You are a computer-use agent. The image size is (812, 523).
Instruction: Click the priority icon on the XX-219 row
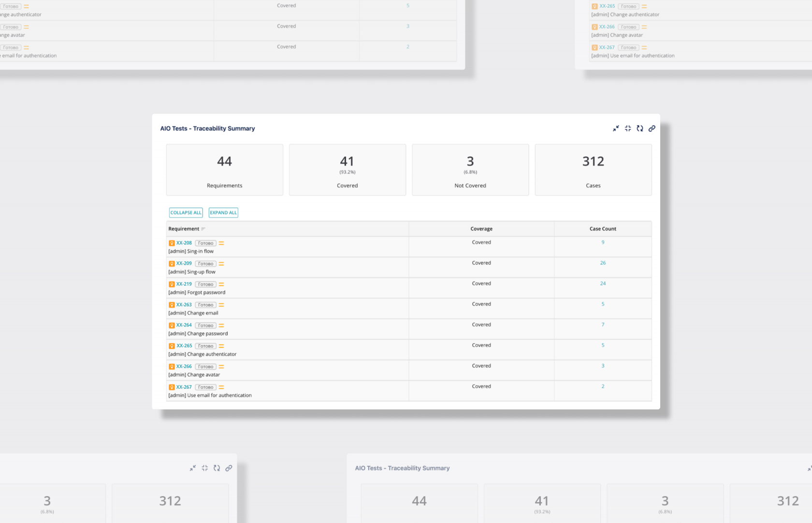(221, 284)
